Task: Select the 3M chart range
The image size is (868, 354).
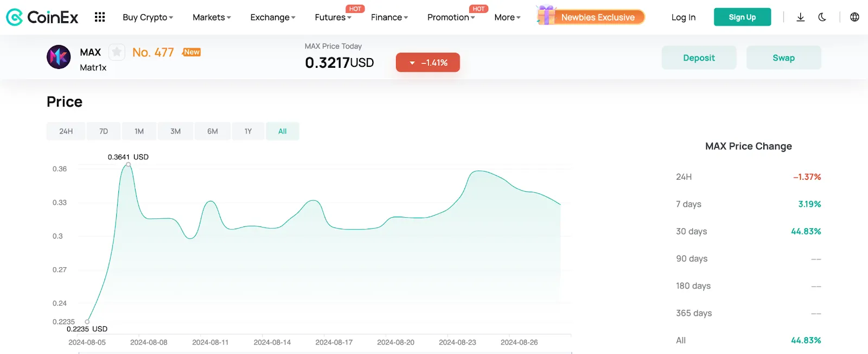Action: click(175, 131)
